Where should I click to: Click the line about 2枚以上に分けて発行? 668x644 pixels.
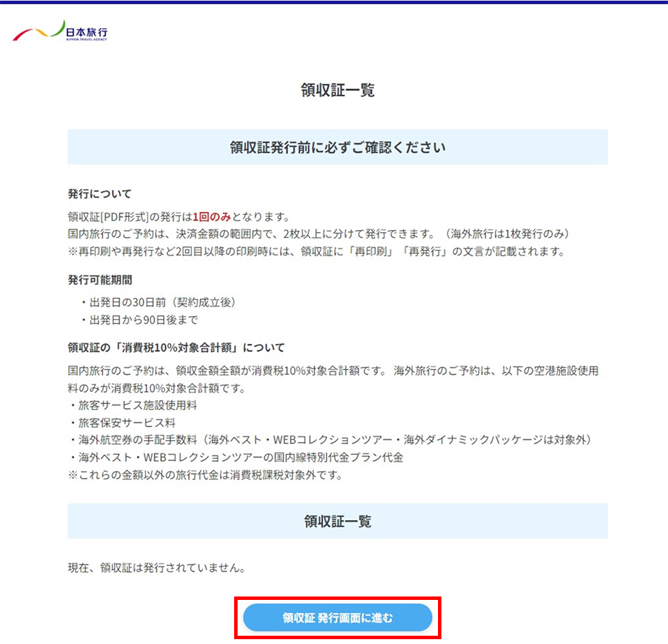coord(320,233)
